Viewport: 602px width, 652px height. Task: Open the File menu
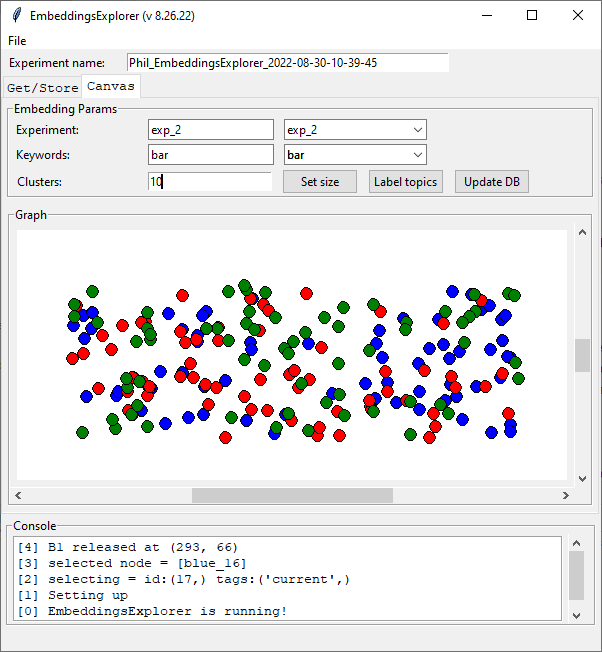[x=17, y=41]
